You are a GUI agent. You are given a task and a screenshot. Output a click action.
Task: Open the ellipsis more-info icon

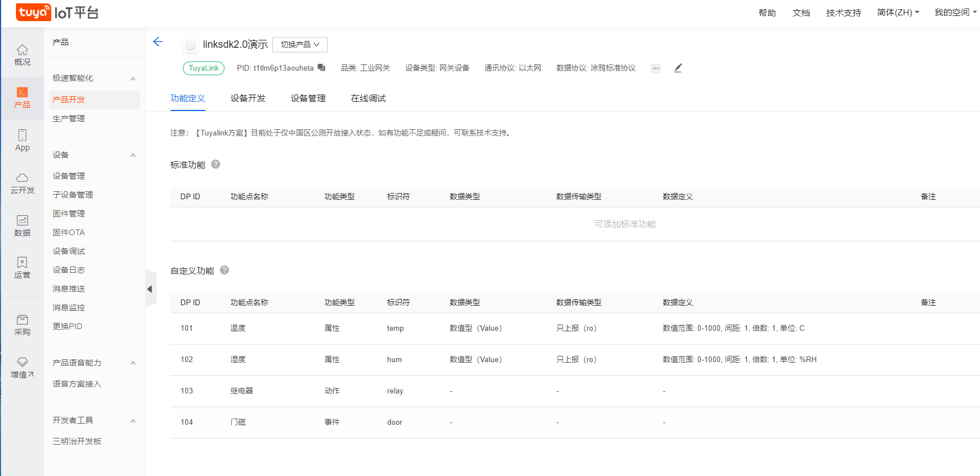tap(656, 68)
